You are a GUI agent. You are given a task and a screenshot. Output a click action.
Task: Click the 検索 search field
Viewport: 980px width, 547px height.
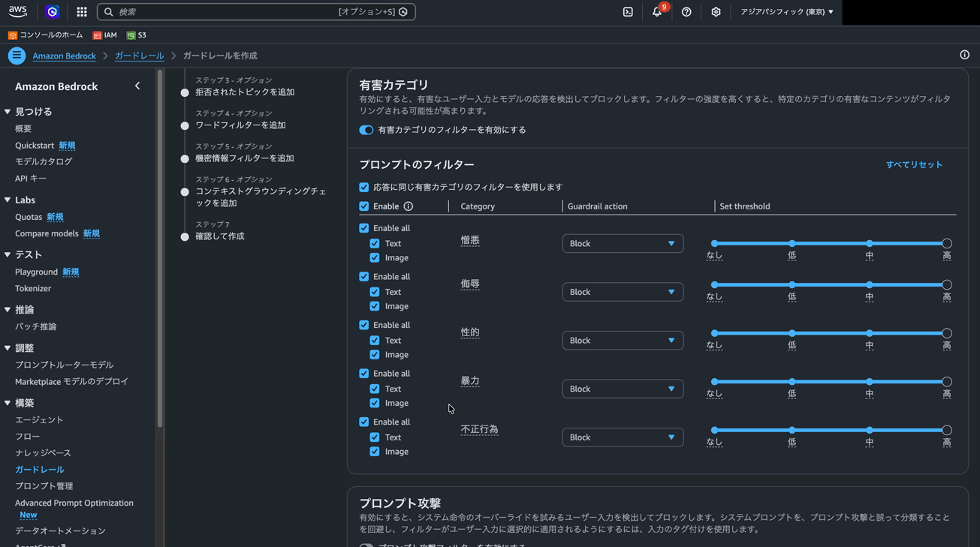click(256, 12)
